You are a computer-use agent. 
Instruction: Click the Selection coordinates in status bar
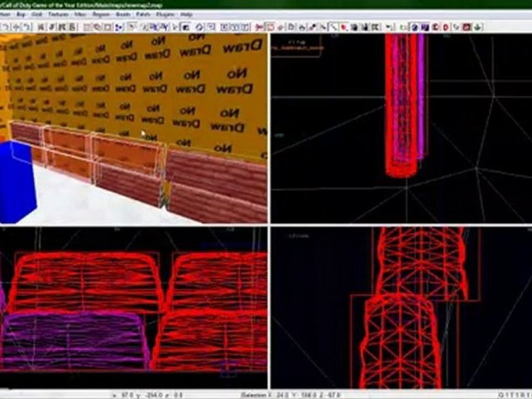tap(291, 395)
